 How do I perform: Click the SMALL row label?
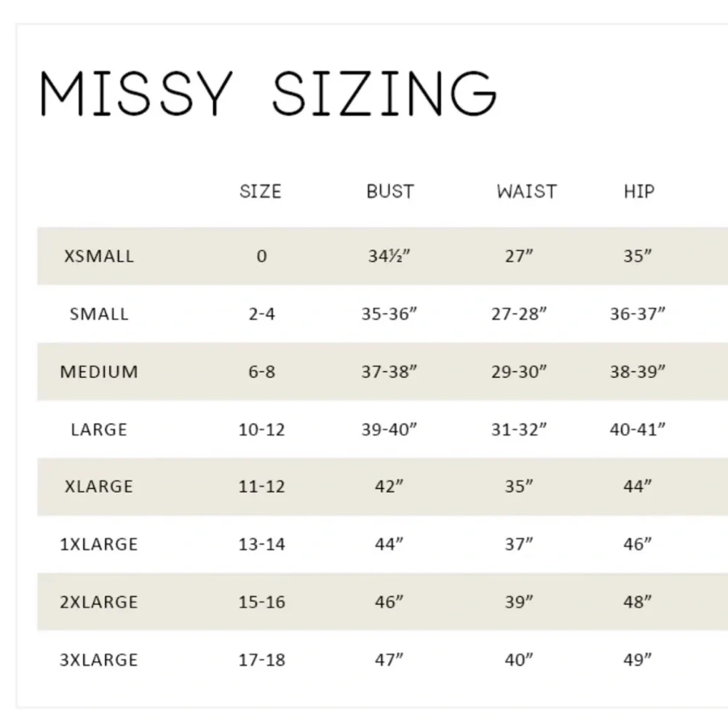tap(99, 314)
